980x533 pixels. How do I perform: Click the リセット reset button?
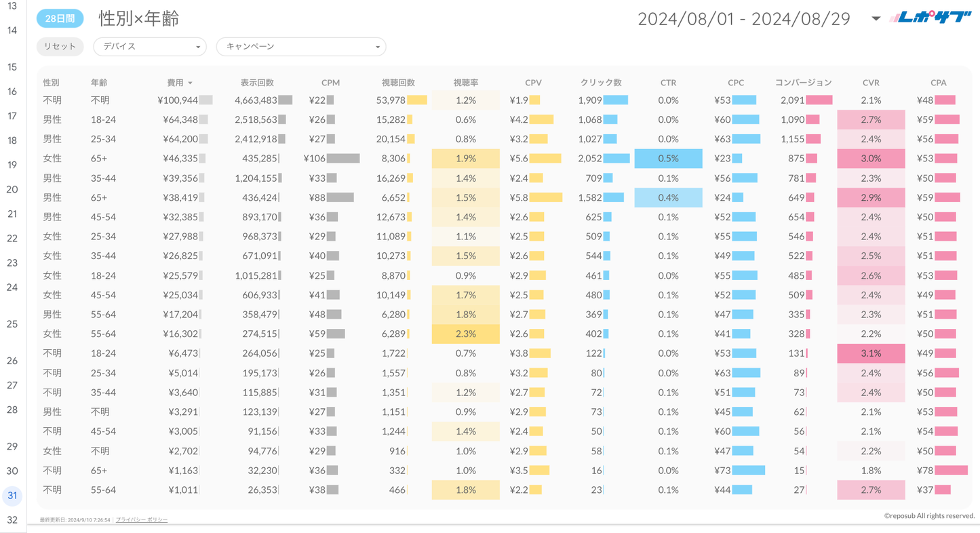(x=60, y=47)
